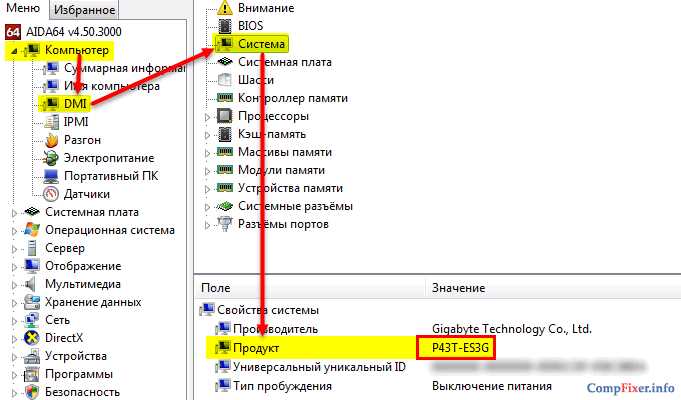This screenshot has width=681, height=400.
Task: Select the Сеть network icon
Action: pyautogui.click(x=32, y=320)
